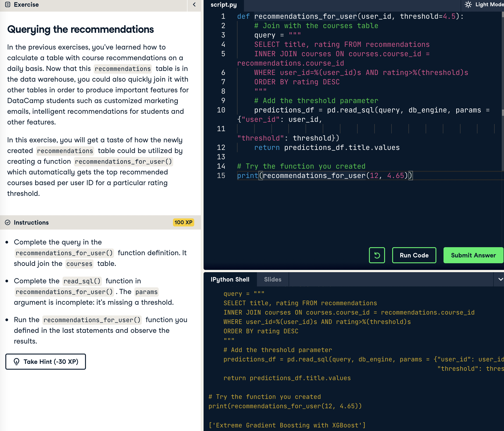The image size is (504, 431).
Task: Switch to the Slides tab
Action: pos(273,279)
